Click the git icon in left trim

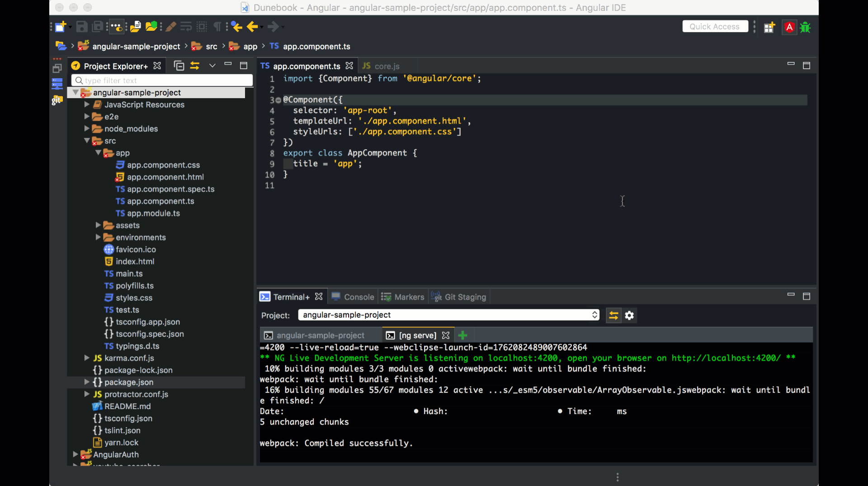pos(57,99)
